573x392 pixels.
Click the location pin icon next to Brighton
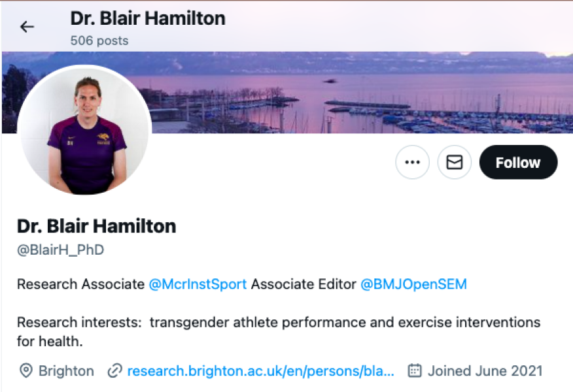coord(26,371)
